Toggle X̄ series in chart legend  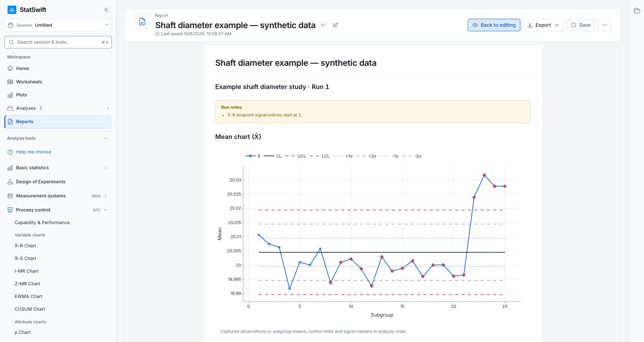[253, 156]
